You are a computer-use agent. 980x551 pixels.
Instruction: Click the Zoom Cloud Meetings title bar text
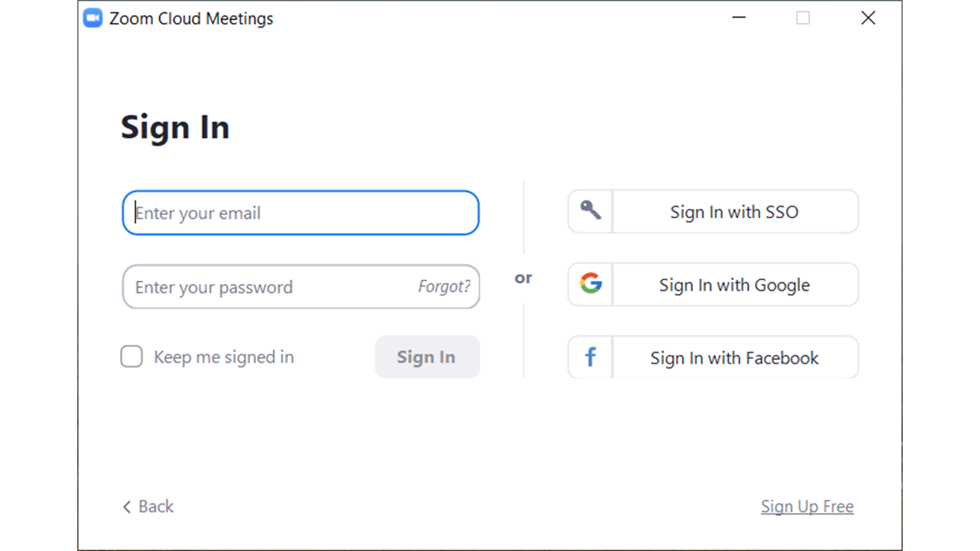click(x=191, y=19)
